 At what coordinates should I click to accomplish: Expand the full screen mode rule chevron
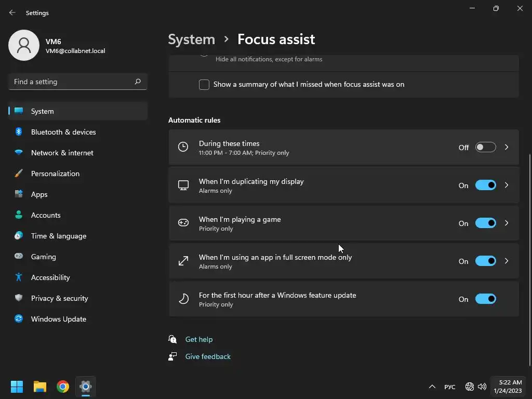(x=507, y=261)
